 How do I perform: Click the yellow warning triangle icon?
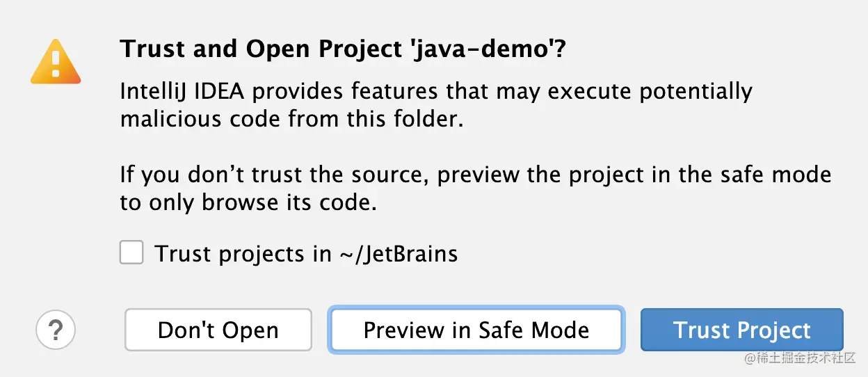point(56,62)
